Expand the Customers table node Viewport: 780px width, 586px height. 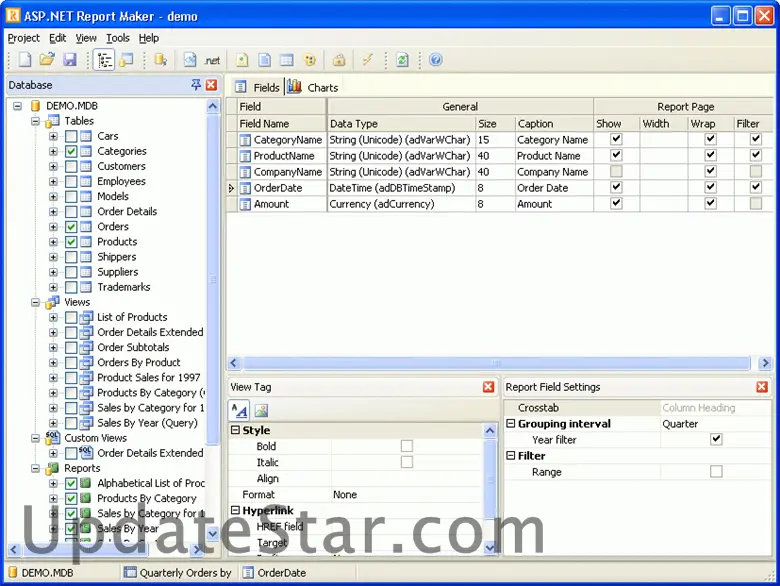pyautogui.click(x=53, y=166)
